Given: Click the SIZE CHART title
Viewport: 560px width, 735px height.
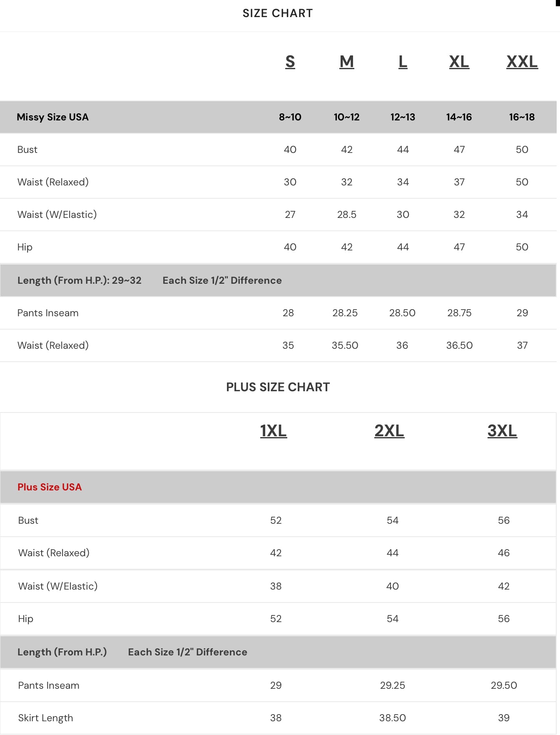Looking at the screenshot, I should click(x=278, y=13).
